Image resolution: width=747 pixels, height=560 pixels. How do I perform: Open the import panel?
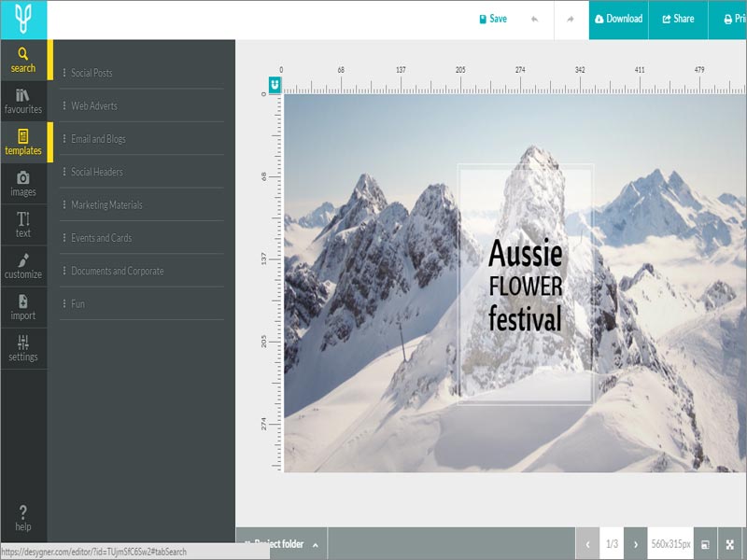(x=23, y=307)
